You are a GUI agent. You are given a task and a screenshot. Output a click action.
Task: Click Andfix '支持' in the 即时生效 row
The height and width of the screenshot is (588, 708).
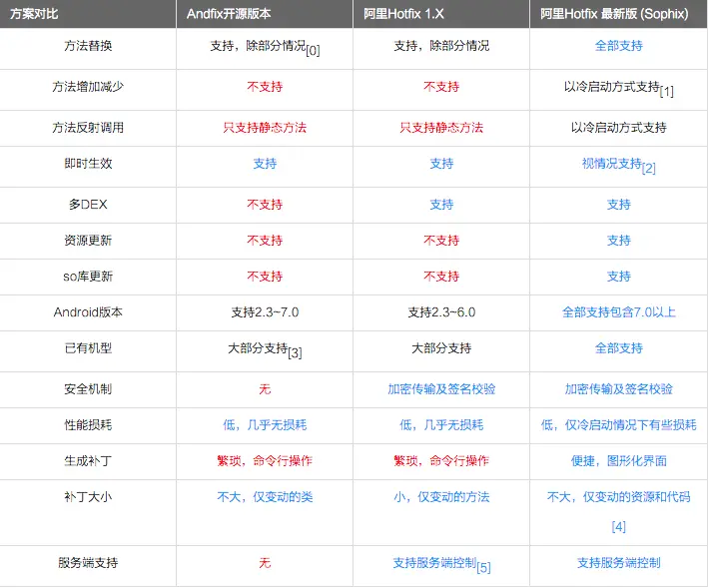click(x=265, y=164)
